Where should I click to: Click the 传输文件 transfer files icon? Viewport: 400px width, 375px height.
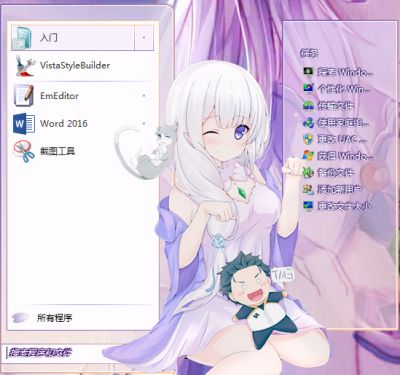tap(308, 106)
